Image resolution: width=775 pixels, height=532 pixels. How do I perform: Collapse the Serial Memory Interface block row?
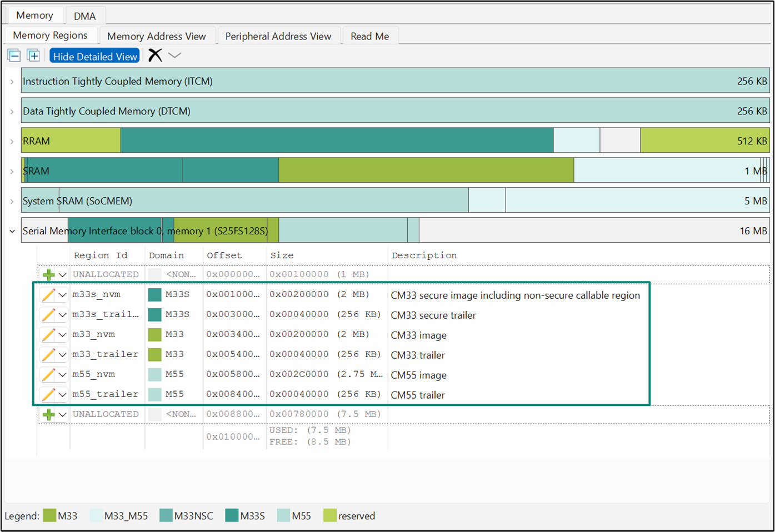point(12,231)
